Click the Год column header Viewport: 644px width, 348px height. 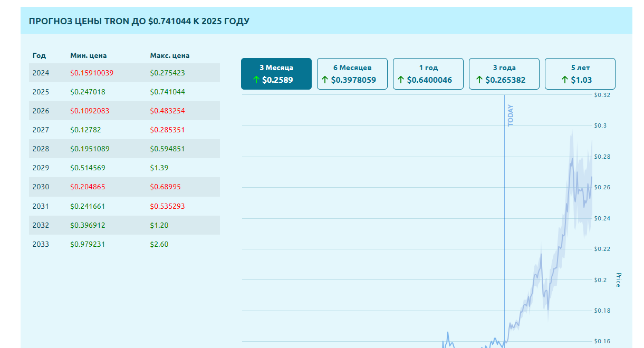point(39,55)
